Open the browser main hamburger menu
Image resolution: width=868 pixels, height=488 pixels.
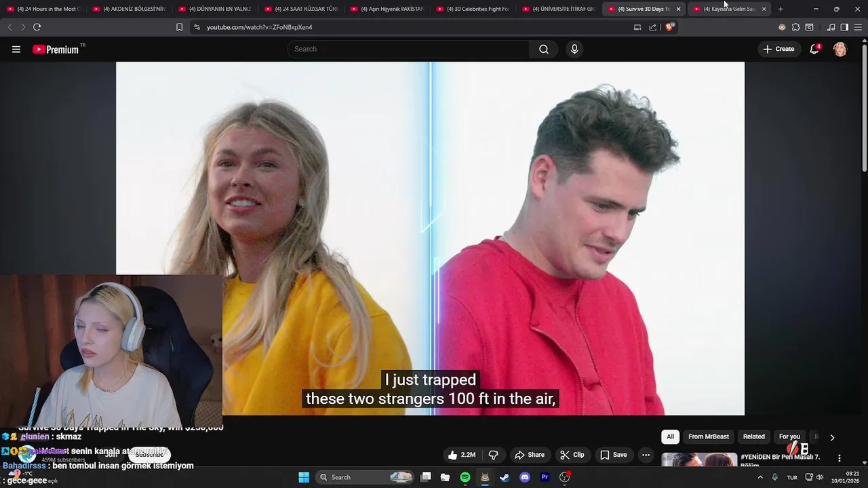tap(858, 27)
